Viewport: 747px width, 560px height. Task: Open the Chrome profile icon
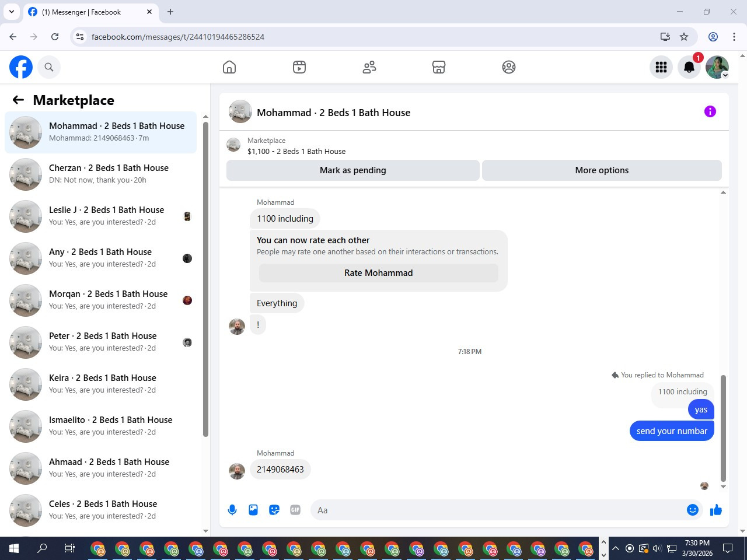coord(713,37)
